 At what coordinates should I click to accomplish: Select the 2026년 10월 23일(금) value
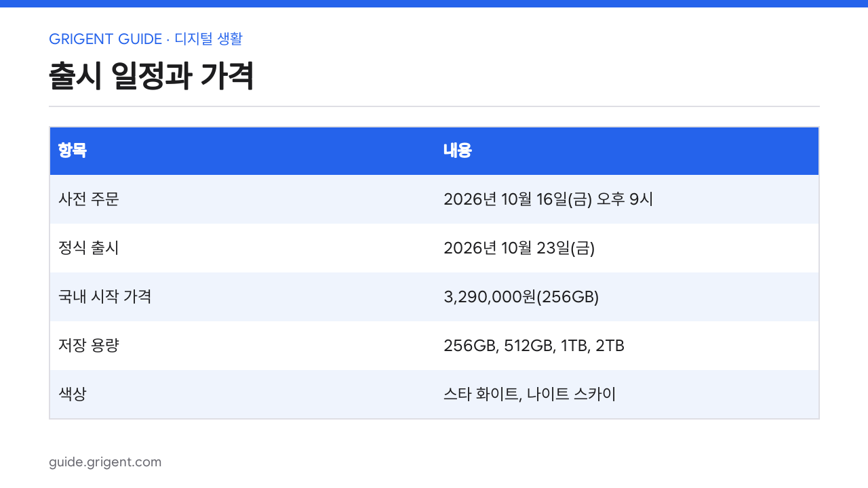pos(519,248)
